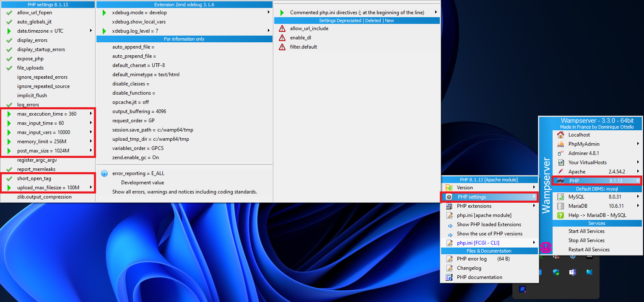This screenshot has width=644, height=302.
Task: Click the MySQL database icon
Action: [561, 197]
